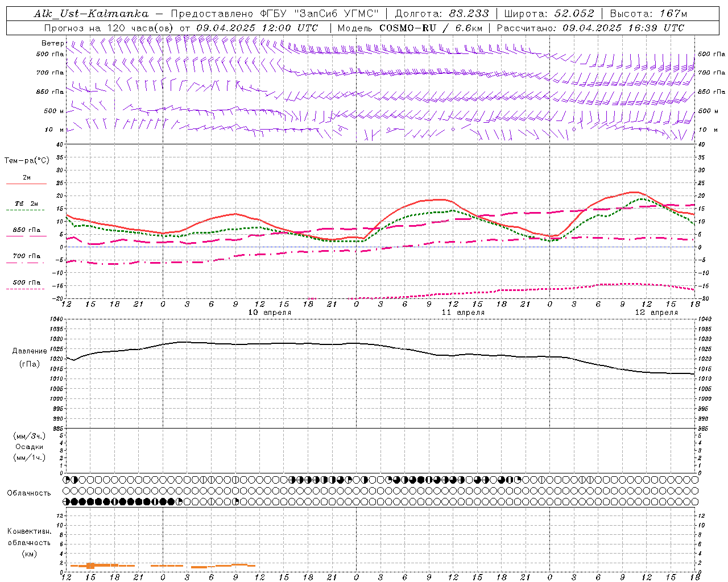This screenshot has width=728, height=582.
Task: Select the model label COSMO-RU / 6.6км
Action: 431,28
